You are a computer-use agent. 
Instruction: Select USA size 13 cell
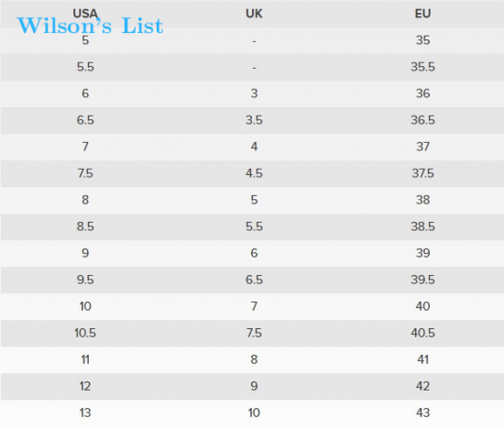[x=85, y=412]
